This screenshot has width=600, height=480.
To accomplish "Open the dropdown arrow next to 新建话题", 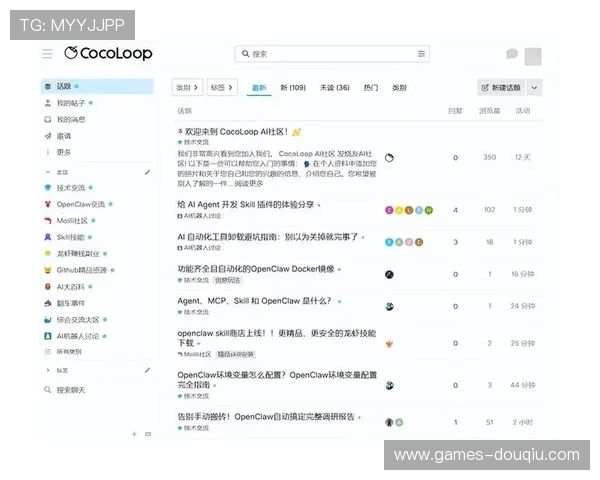I will click(534, 88).
